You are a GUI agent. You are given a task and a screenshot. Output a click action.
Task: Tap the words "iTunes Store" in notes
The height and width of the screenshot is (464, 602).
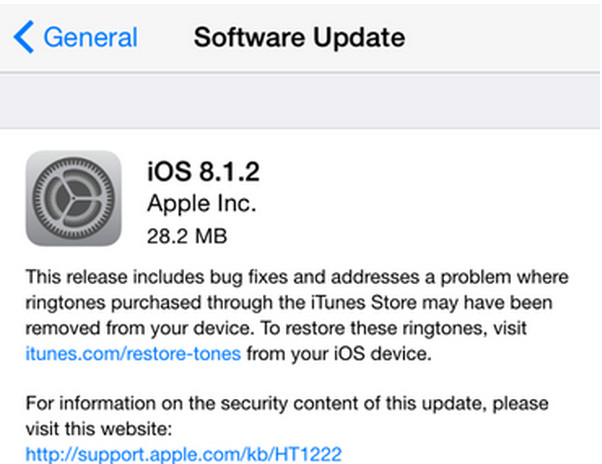[x=355, y=302]
